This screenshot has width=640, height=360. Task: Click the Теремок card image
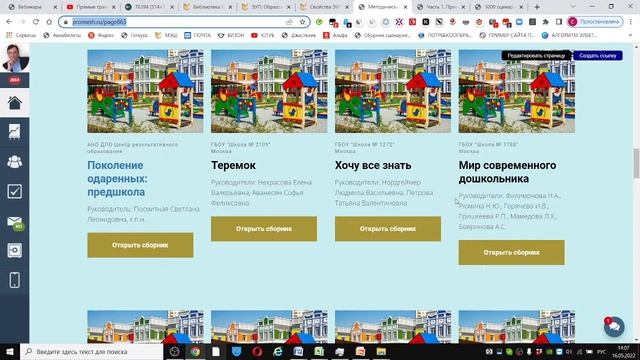click(x=269, y=91)
